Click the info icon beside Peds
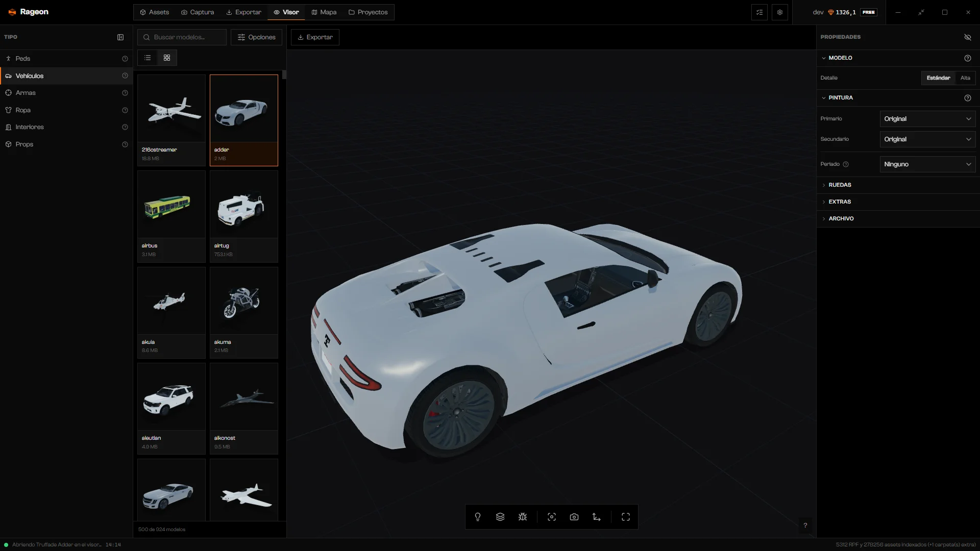980x551 pixels. (x=125, y=59)
